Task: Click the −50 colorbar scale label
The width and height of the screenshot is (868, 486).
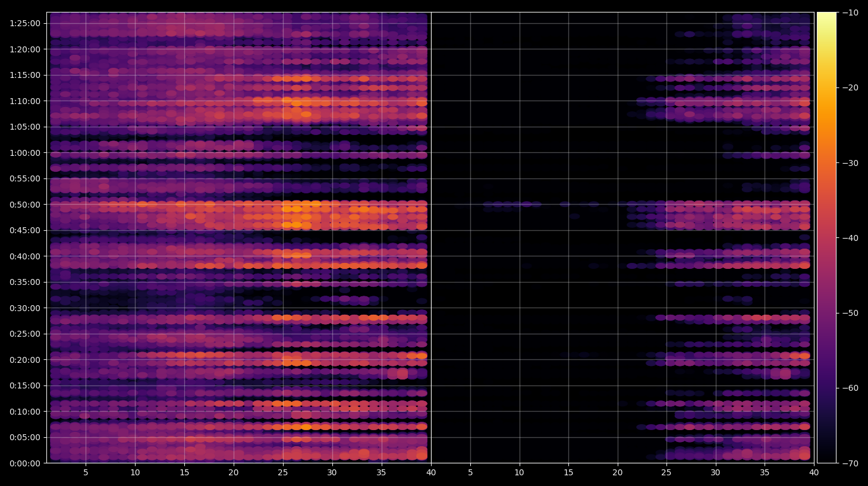Action: click(x=851, y=313)
